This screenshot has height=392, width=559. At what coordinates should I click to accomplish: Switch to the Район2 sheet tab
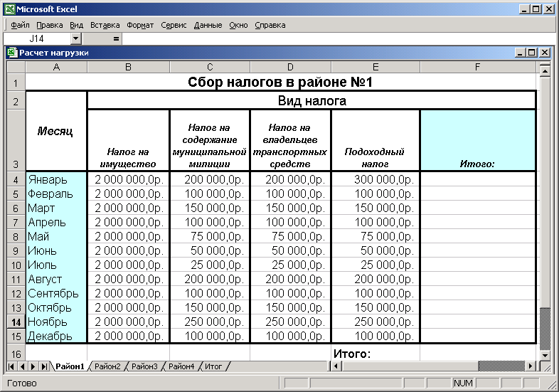(x=107, y=366)
